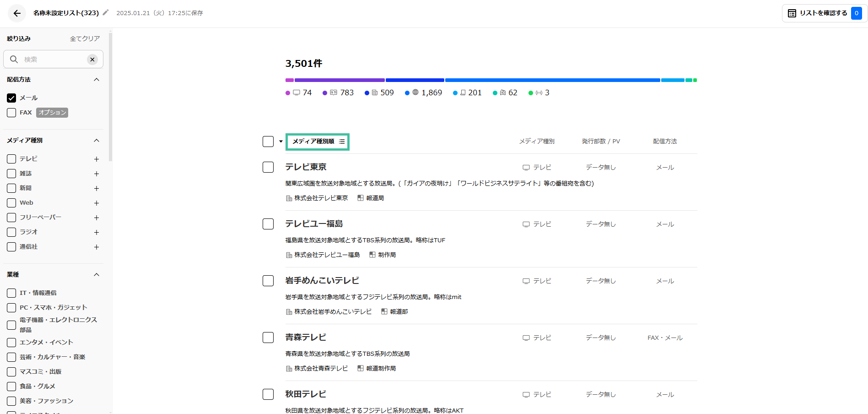Toggle the select-all checkbox in list header
The height and width of the screenshot is (414, 868).
pos(268,142)
